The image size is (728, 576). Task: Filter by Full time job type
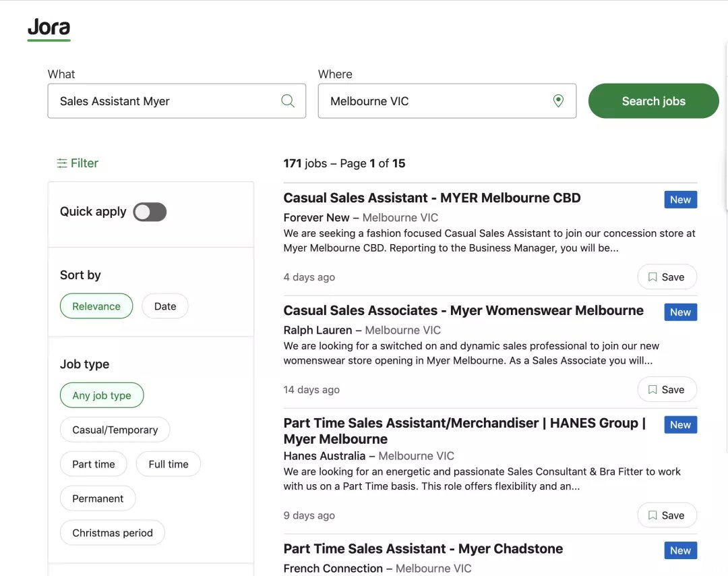[x=168, y=464]
